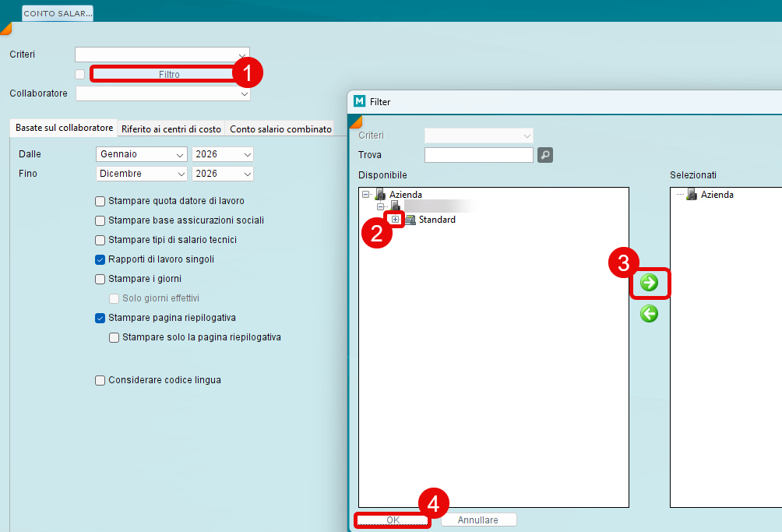The height and width of the screenshot is (532, 782).
Task: Click the green right arrow to add selection
Action: tap(649, 283)
